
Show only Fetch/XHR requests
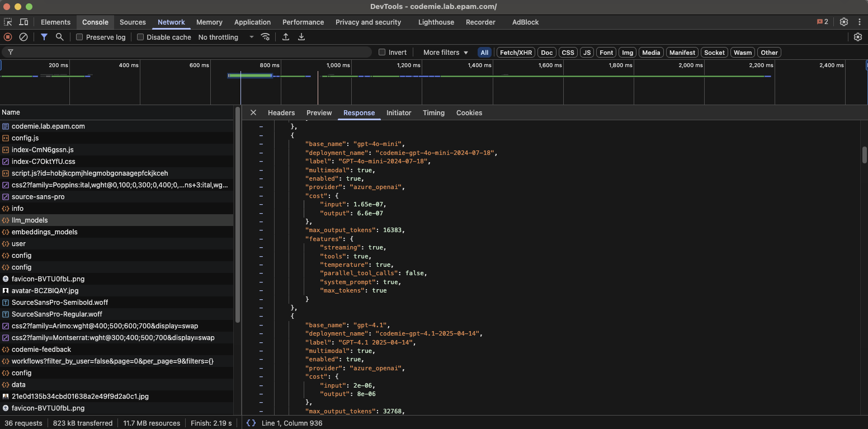[x=515, y=52]
